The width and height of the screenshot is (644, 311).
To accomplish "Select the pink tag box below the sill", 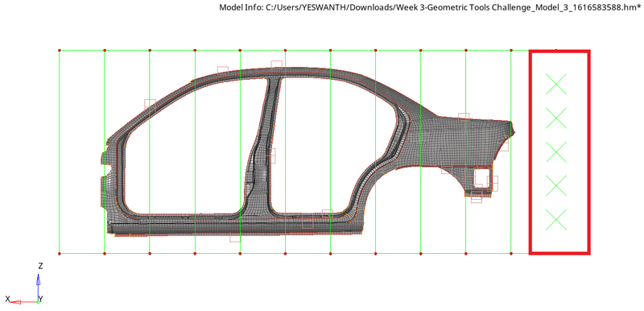I will click(x=235, y=237).
